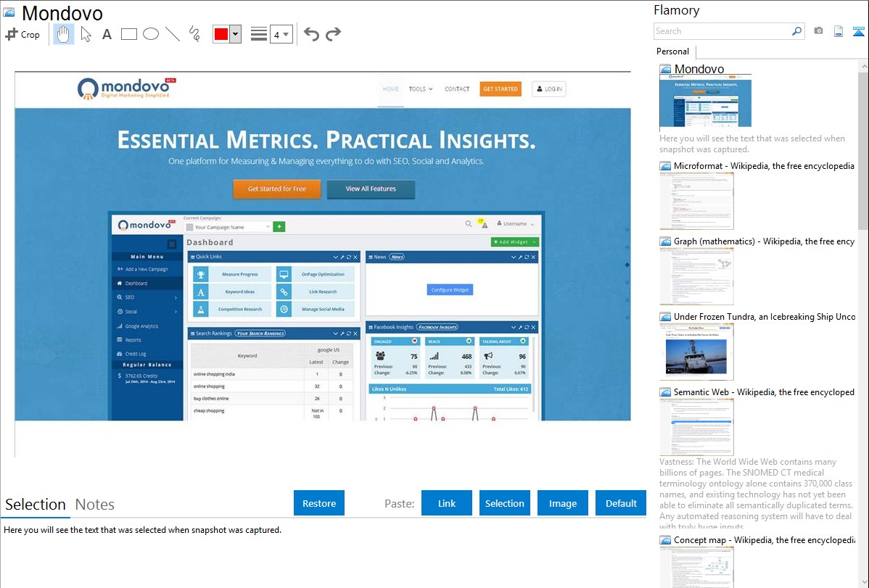Click the orange GET STARTED button
Viewport: 869px width, 588px height.
pyautogui.click(x=501, y=88)
